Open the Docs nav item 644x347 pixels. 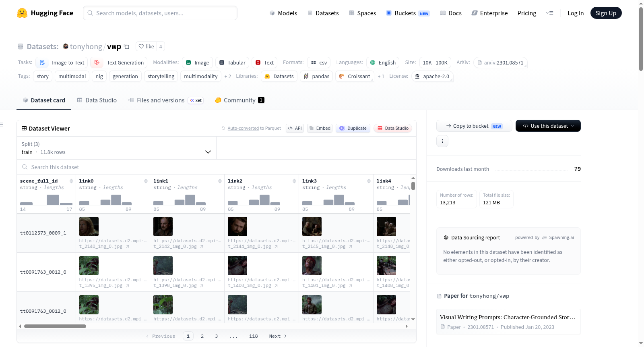(x=451, y=13)
